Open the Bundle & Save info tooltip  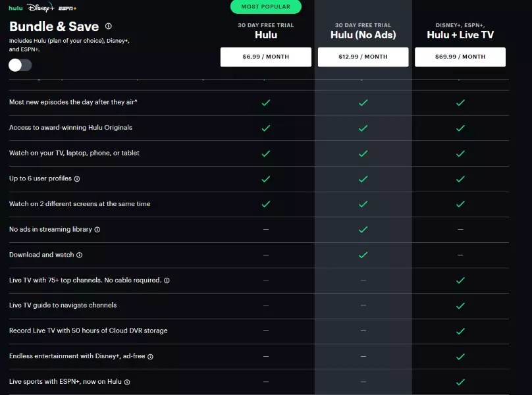pos(109,26)
